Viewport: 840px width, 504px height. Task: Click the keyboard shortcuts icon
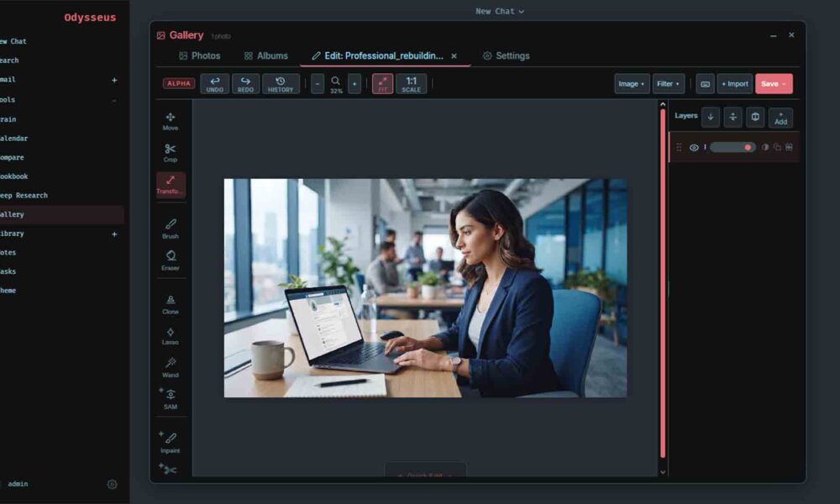point(705,84)
